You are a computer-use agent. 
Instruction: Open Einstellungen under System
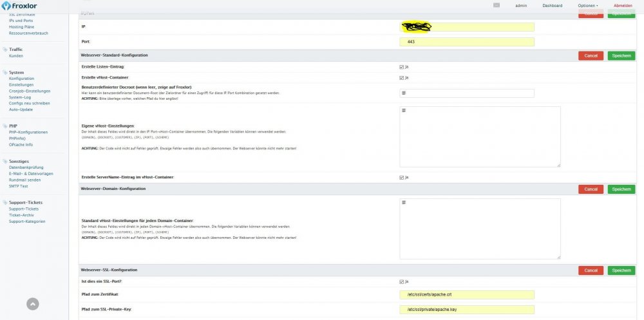[x=21, y=84]
